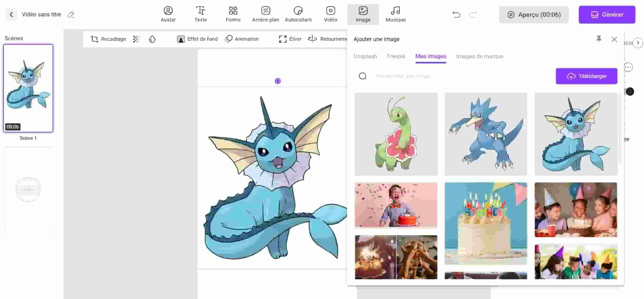Image resolution: width=644 pixels, height=299 pixels.
Task: Open Effet de fond option
Action: [x=197, y=39]
